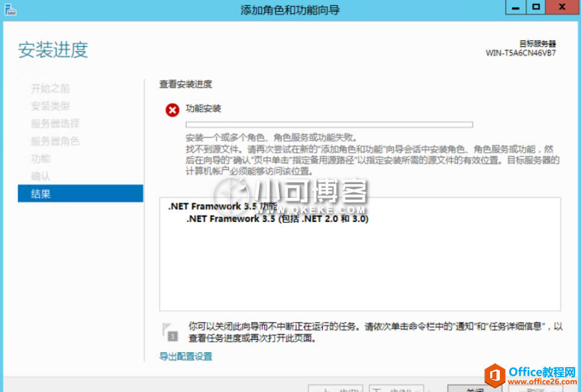This screenshot has height=392, width=581.
Task: Click the installation progress bar
Action: click(x=329, y=124)
